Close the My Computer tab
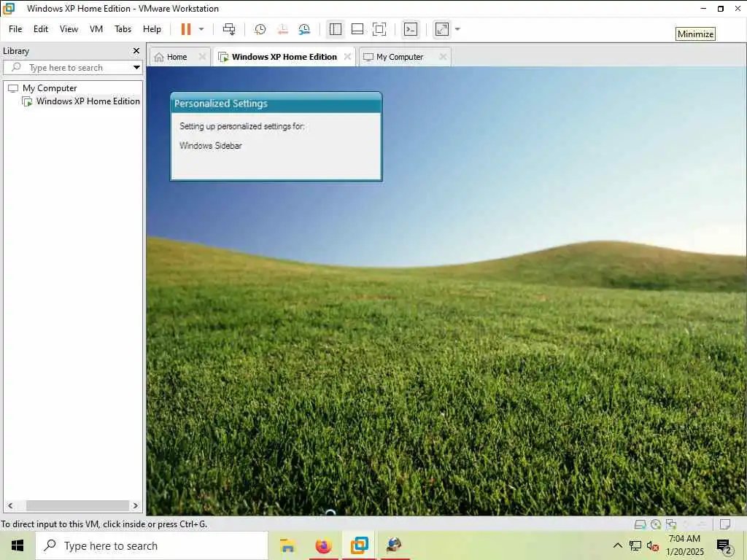This screenshot has height=560, width=747. click(x=443, y=57)
